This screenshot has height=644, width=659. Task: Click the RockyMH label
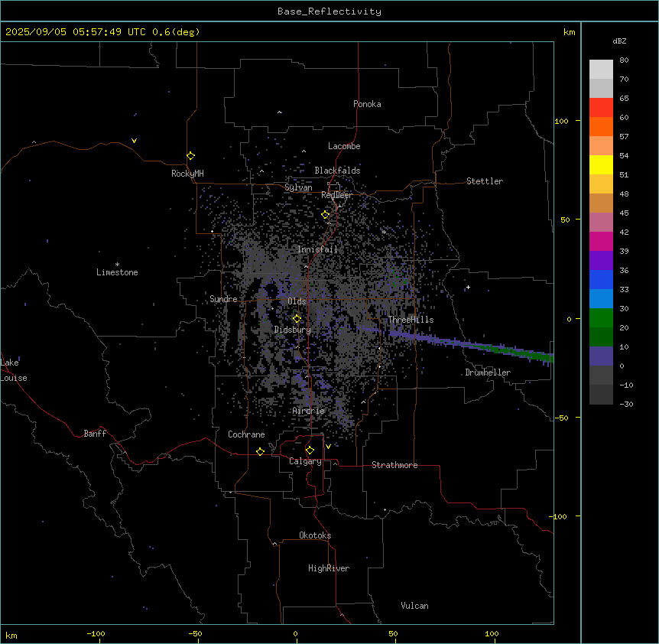[x=187, y=174]
